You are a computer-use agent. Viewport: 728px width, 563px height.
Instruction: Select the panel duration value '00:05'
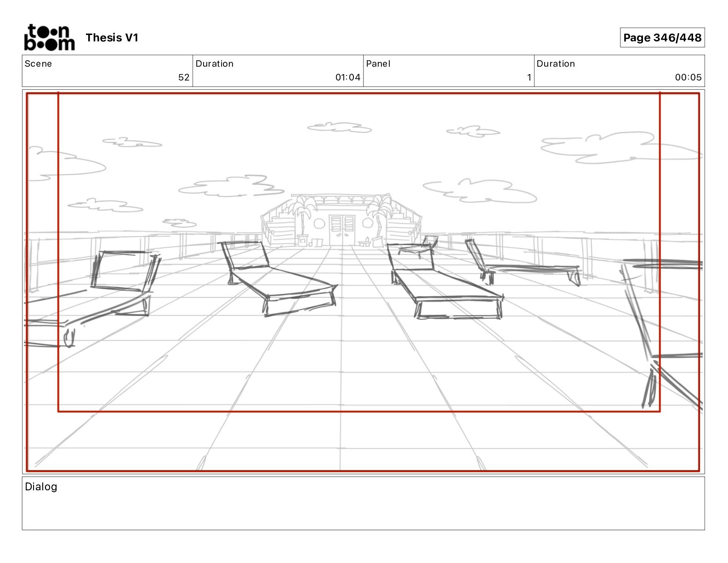point(688,77)
